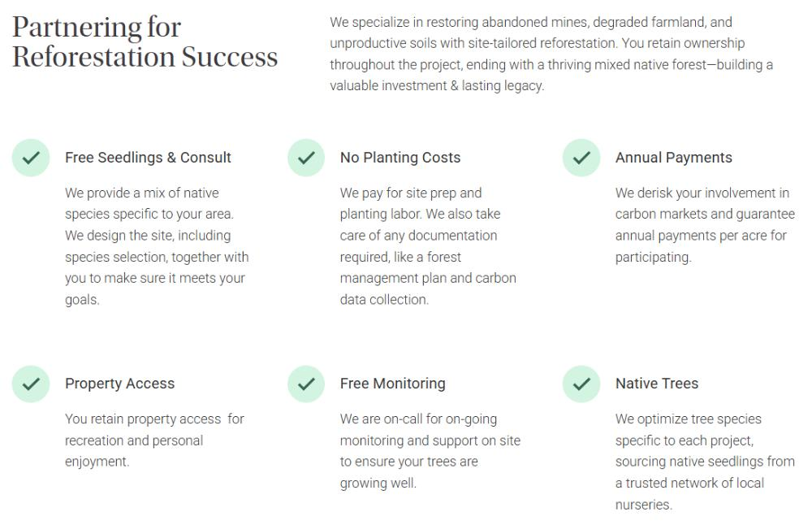Screen dimensions: 812x525
Task: Click the checkmark icon beside Free Monitoring
Action: 306,384
